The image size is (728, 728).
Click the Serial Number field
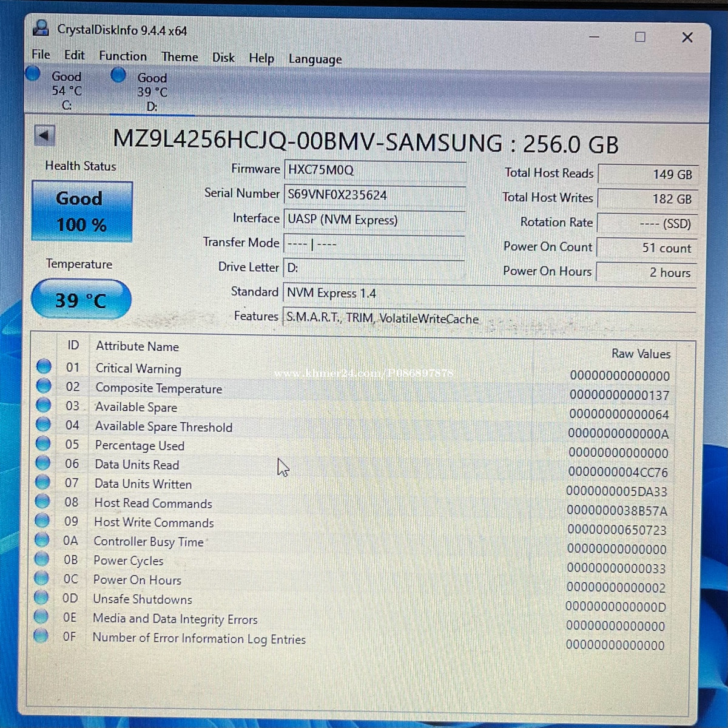(x=374, y=194)
